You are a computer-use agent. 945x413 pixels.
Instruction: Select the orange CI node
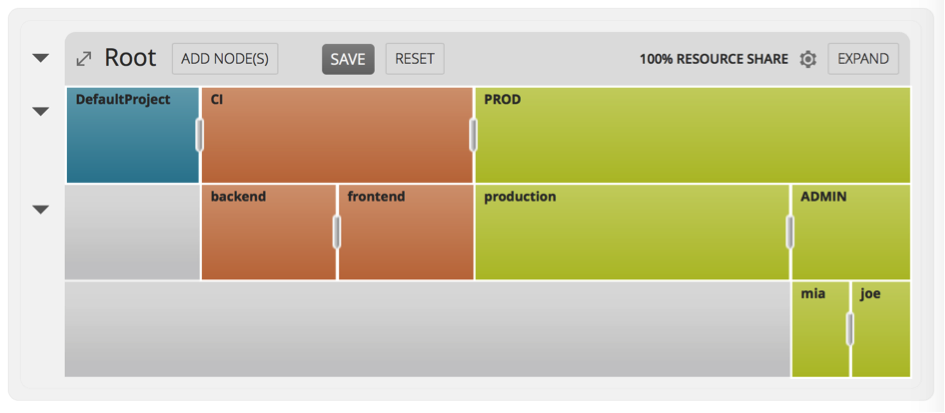click(337, 135)
